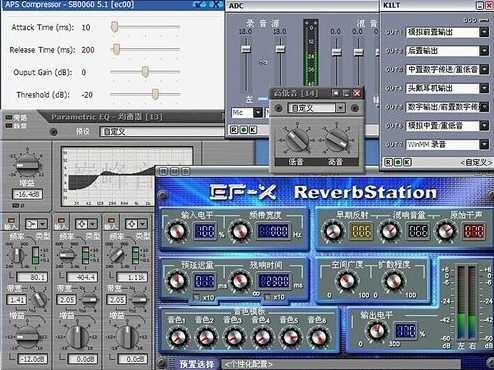The image size is (494, 370).
Task: Click the previous preset round button in tone control
Action: (x=278, y=108)
